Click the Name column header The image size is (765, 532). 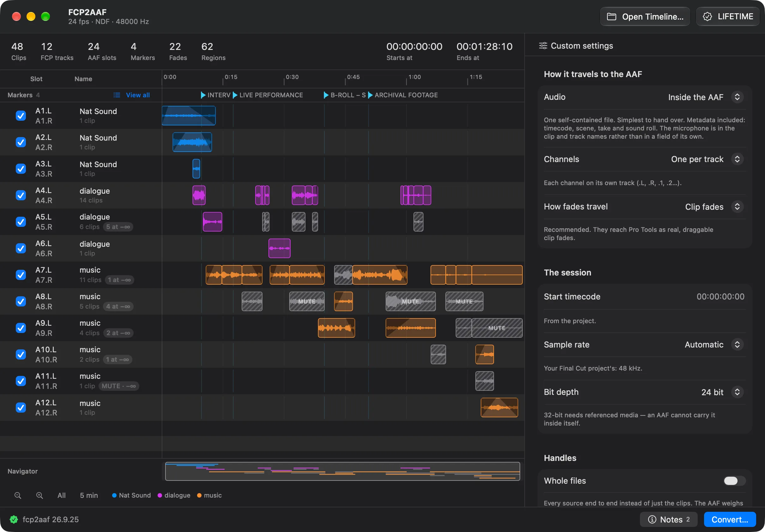coord(83,79)
